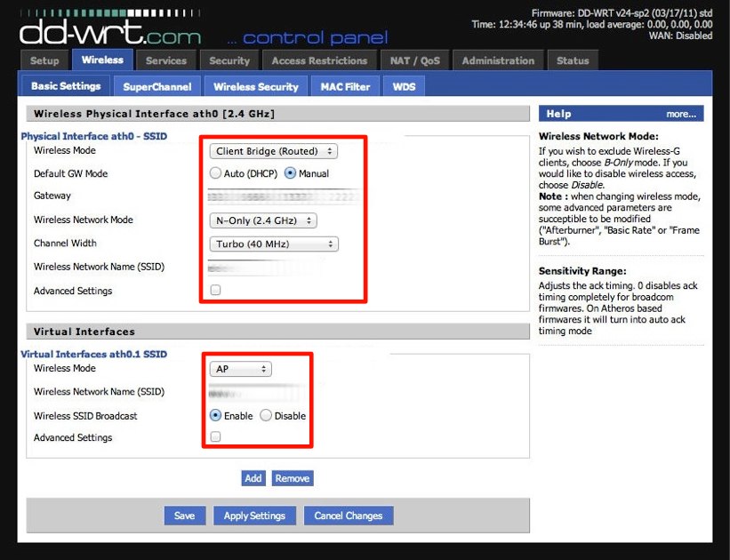Open the ath0.1 virtual interface Wireless Mode dropdown

click(x=240, y=369)
